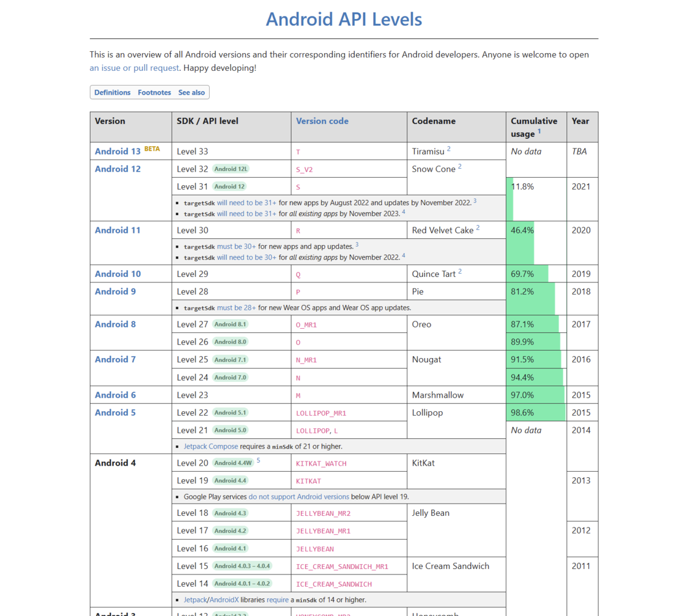Open the Android 8 version link
Viewport: 685px width, 616px height.
coord(116,324)
